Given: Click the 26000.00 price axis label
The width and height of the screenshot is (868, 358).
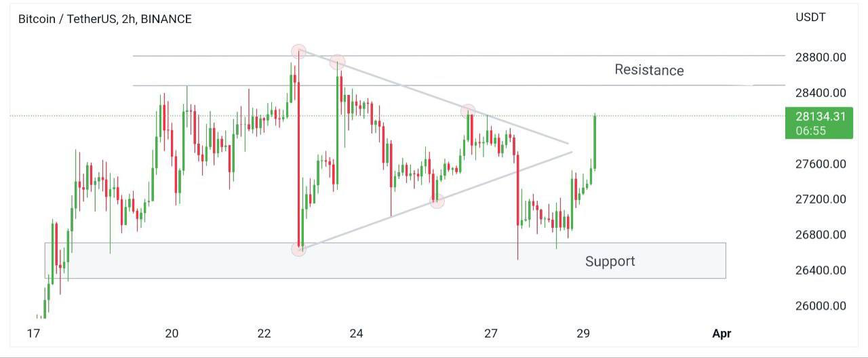Looking at the screenshot, I should [x=821, y=306].
